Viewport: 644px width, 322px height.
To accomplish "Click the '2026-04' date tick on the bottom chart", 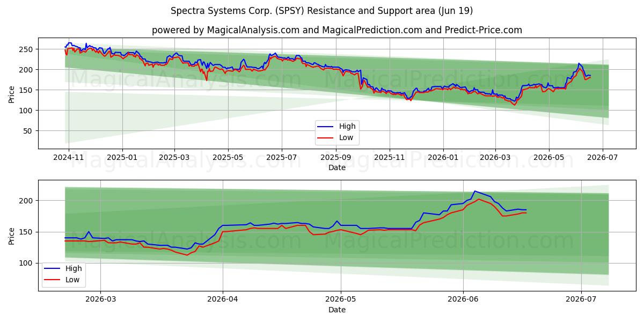I will (223, 300).
